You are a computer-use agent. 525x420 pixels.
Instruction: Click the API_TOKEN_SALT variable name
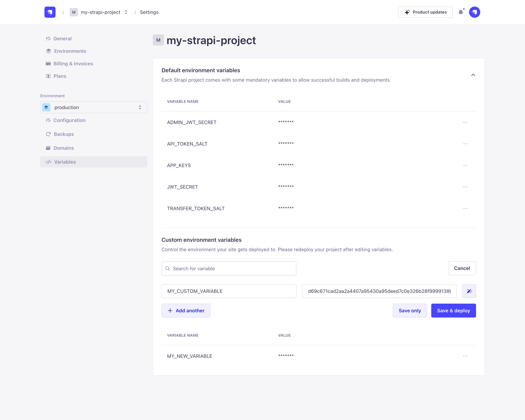click(187, 144)
